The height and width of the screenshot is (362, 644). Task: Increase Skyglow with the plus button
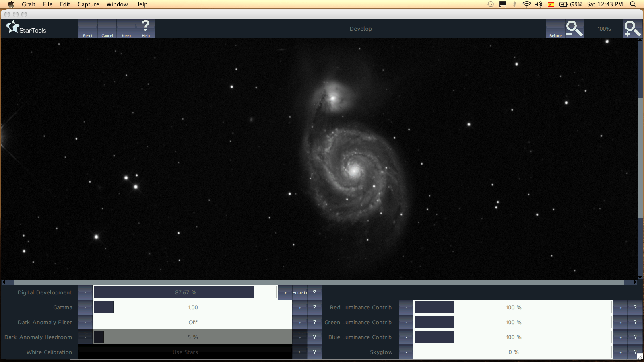point(621,352)
